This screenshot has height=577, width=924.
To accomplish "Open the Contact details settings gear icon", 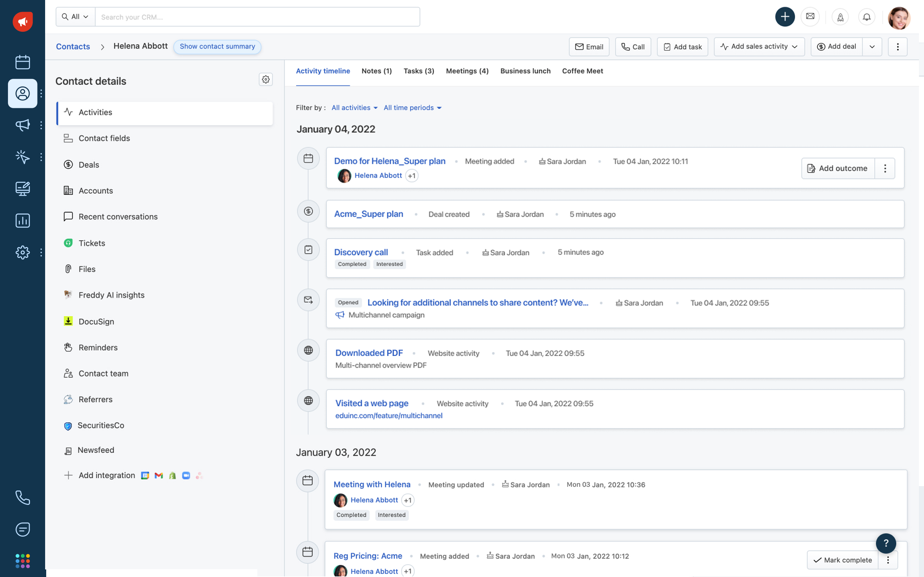I will click(x=266, y=79).
